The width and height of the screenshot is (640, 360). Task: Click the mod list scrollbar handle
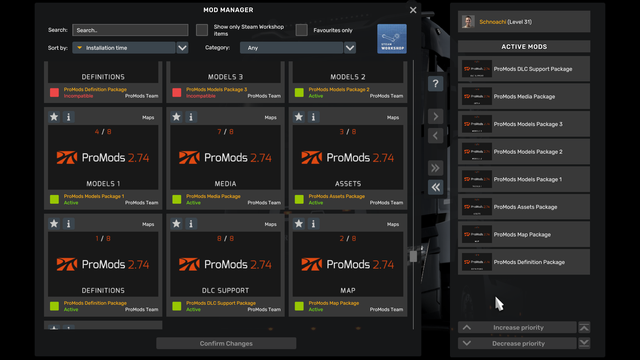[x=413, y=256]
